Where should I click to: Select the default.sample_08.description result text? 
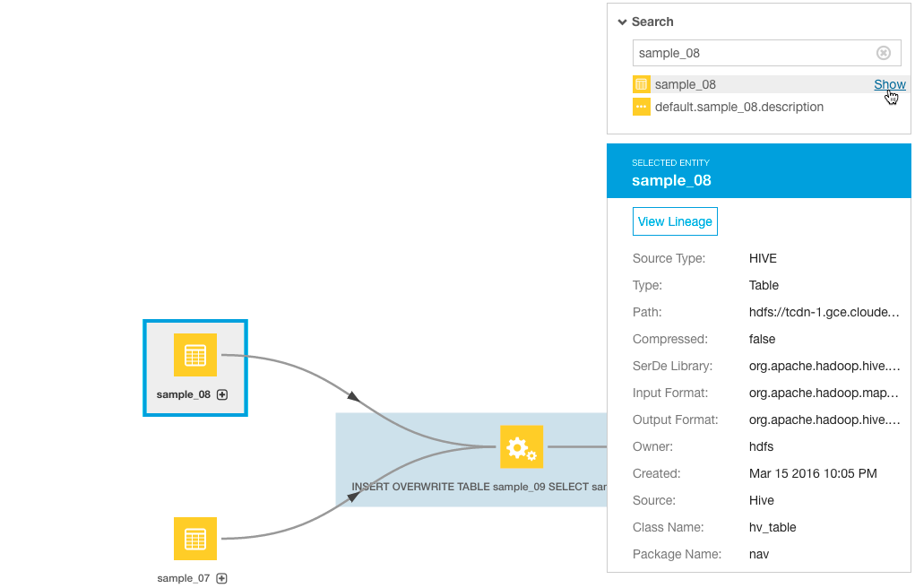tap(738, 107)
